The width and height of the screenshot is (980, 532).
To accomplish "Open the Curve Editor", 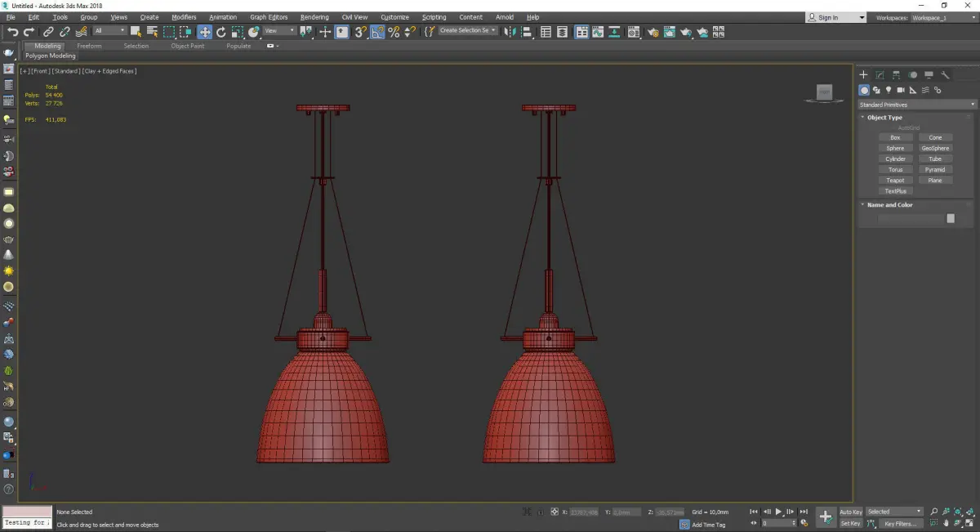I will [x=598, y=32].
